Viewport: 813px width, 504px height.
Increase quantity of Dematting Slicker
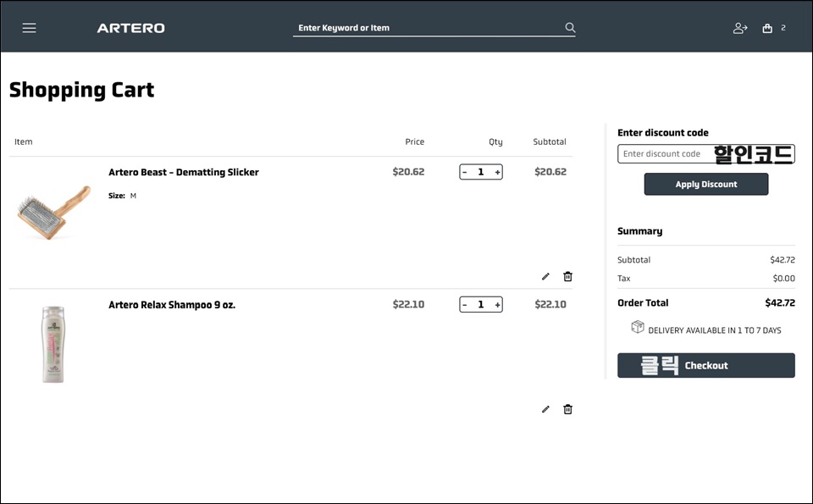pos(497,172)
